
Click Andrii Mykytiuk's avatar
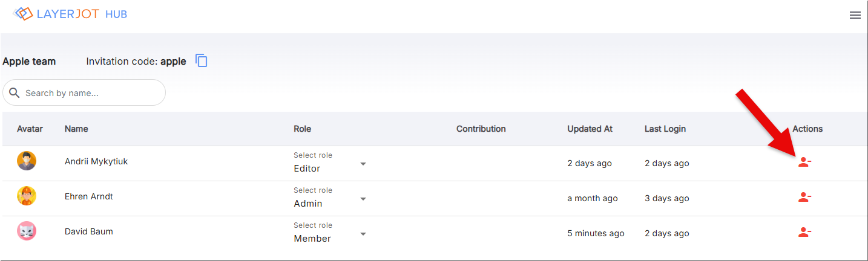tap(27, 161)
